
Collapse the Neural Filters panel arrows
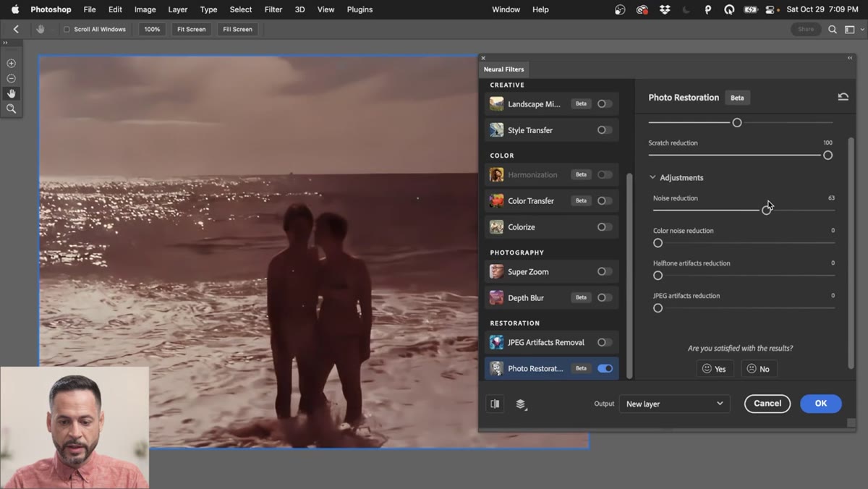pyautogui.click(x=850, y=58)
